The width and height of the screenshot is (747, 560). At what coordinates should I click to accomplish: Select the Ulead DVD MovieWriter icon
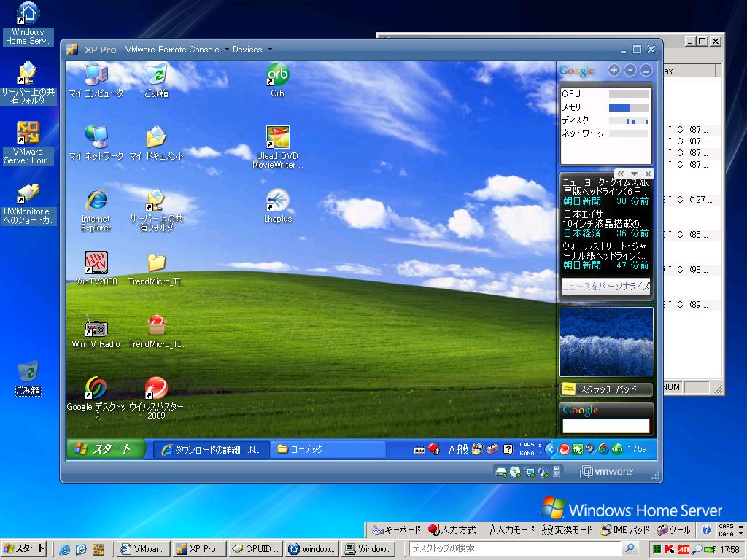coord(277,147)
